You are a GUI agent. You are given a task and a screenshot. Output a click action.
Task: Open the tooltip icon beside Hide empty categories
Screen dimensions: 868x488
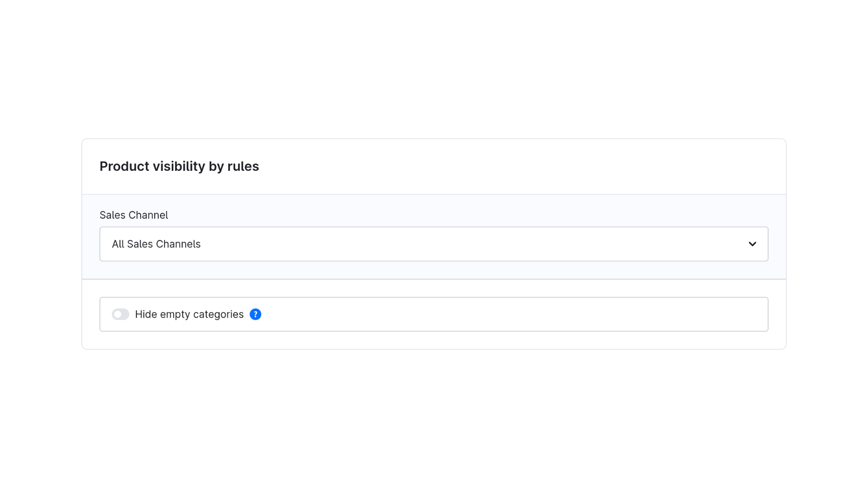[255, 314]
